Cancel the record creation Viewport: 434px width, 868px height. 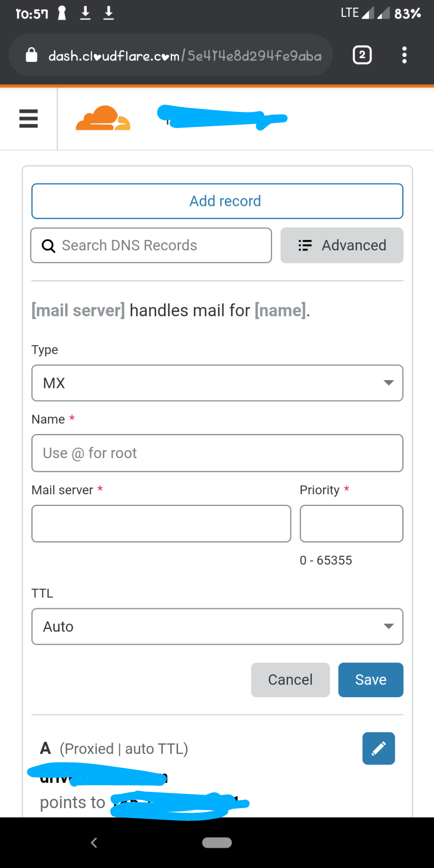tap(290, 680)
